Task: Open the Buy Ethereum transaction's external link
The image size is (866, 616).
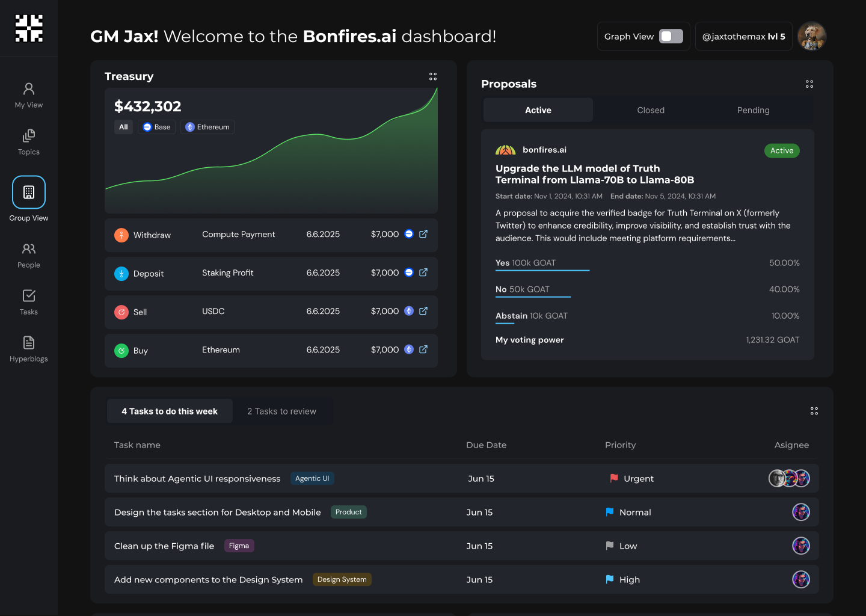Action: [423, 350]
